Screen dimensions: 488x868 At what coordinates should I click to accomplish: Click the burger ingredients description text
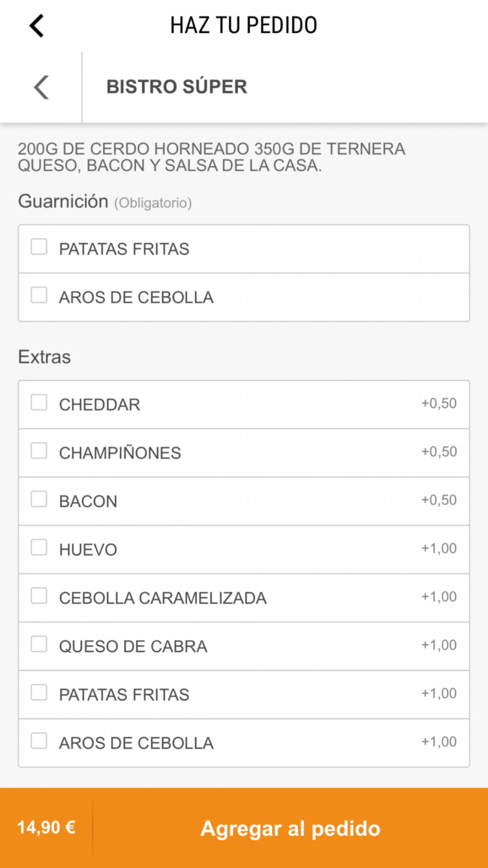click(211, 157)
